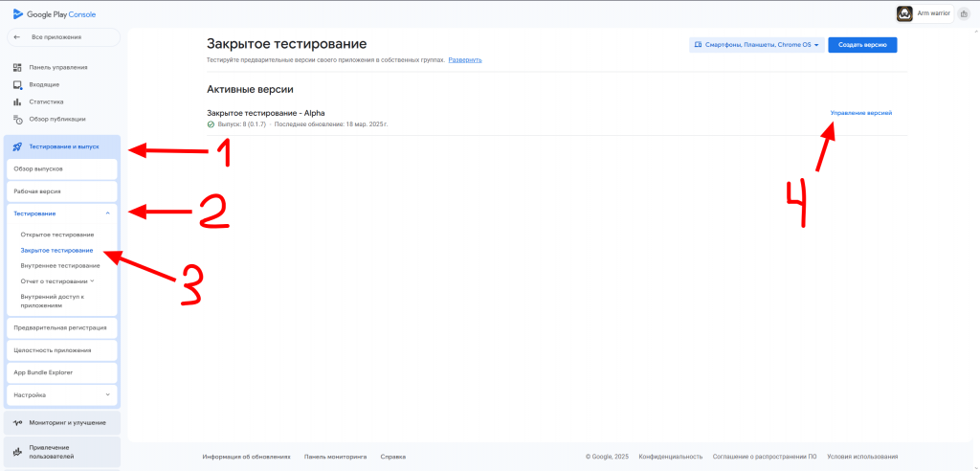This screenshot has width=980, height=471.
Task: Collapse Тестирование и выпуск section
Action: 62,146
